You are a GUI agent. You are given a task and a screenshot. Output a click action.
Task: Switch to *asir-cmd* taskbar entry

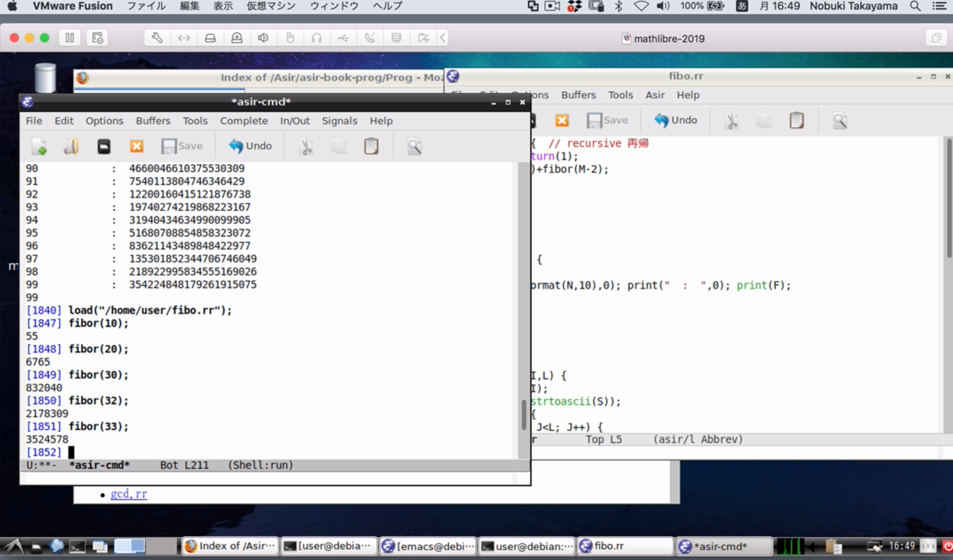click(723, 546)
